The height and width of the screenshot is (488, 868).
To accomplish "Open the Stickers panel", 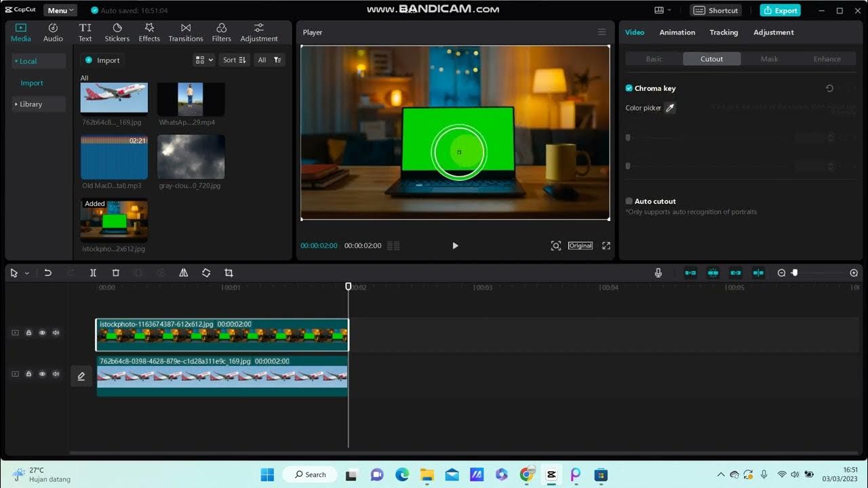I will coord(117,32).
